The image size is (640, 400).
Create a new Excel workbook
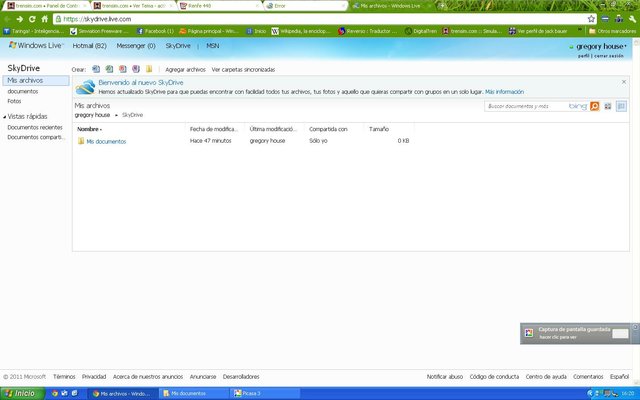pyautogui.click(x=109, y=69)
